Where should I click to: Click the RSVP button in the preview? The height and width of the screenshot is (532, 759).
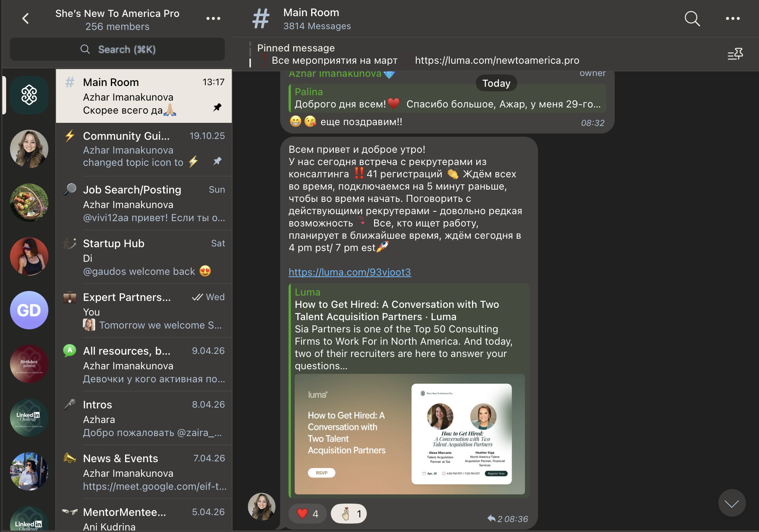point(322,473)
